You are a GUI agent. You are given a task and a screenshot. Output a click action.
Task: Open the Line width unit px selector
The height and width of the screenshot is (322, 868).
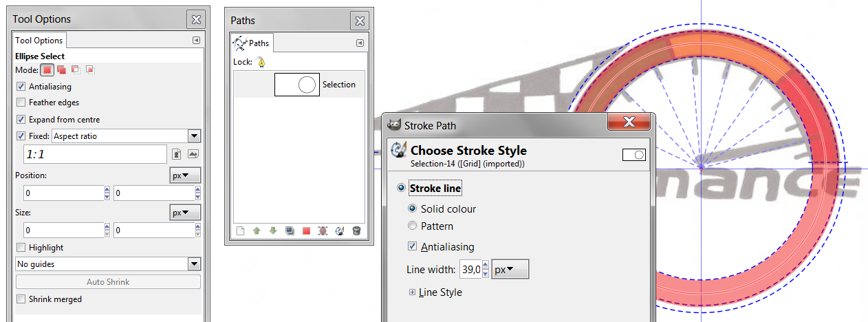510,270
